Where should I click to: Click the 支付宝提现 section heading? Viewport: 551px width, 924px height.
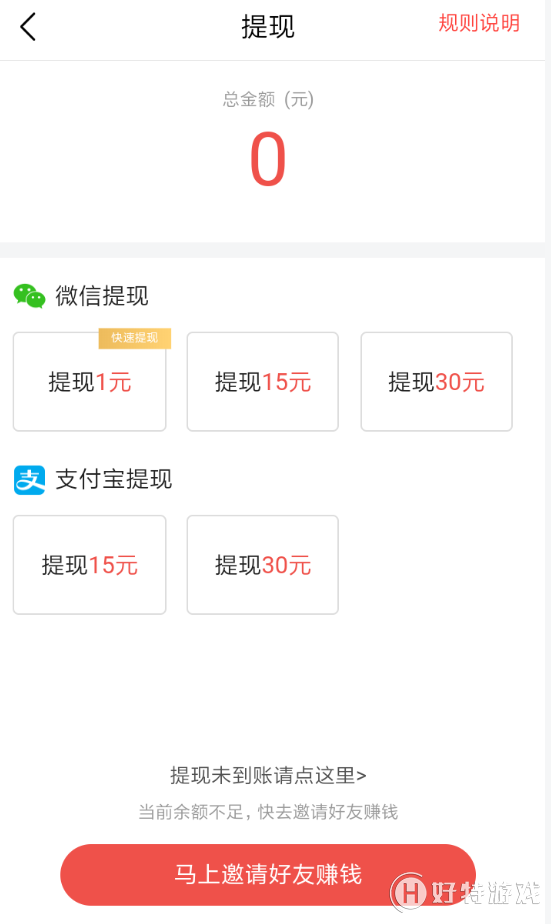coord(114,479)
